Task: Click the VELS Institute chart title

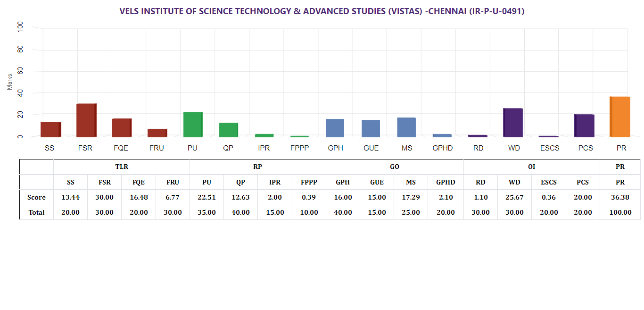Action: click(x=322, y=11)
